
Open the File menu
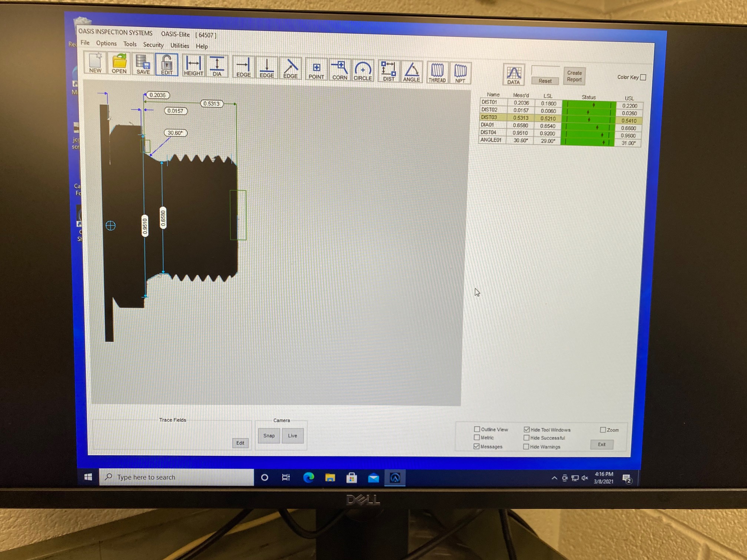(85, 43)
